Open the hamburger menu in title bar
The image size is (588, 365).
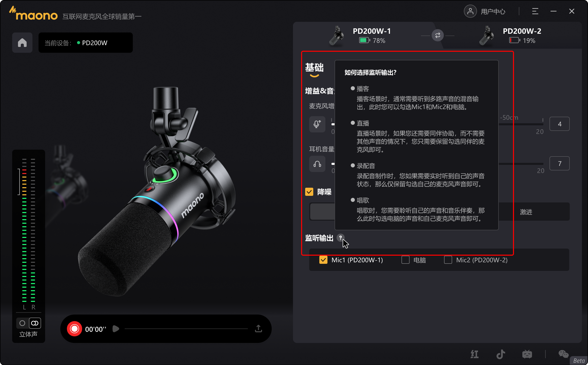coord(535,11)
